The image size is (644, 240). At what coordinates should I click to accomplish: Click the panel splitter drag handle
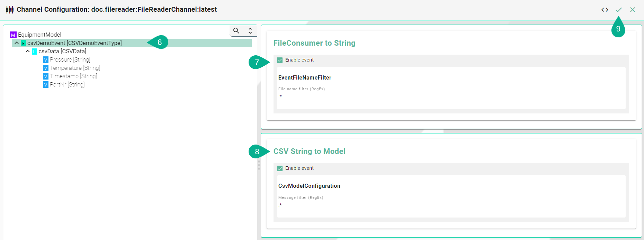pyautogui.click(x=259, y=165)
